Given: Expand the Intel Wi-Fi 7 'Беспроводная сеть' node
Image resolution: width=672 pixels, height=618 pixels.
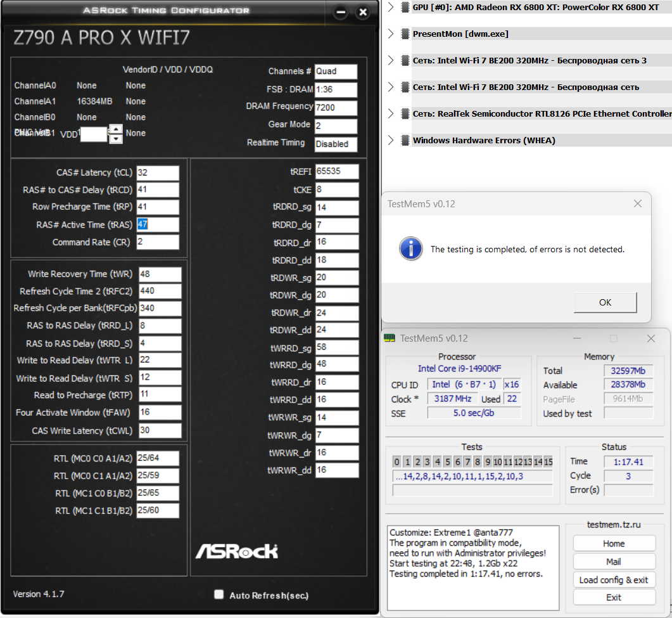Looking at the screenshot, I should click(x=390, y=87).
